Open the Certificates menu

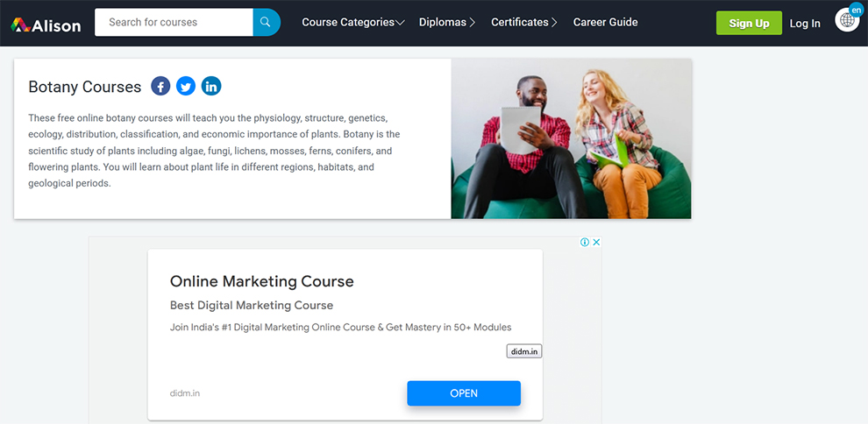point(524,23)
